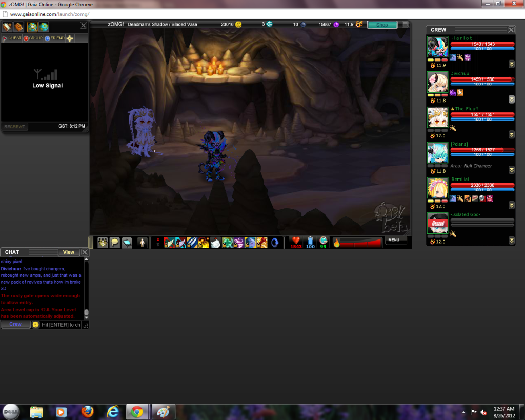Expand [Polaris] crew member options
The width and height of the screenshot is (525, 420).
pyautogui.click(x=511, y=170)
